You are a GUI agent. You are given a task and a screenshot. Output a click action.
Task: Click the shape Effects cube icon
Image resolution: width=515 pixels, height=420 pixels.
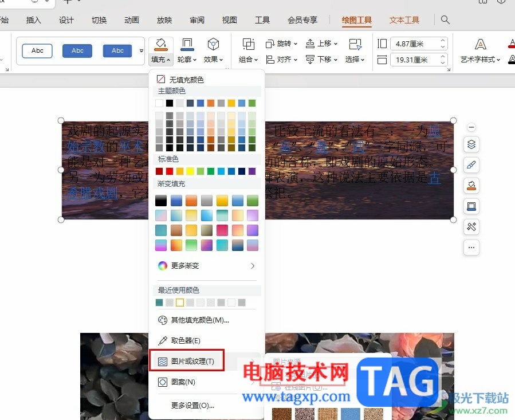click(213, 44)
